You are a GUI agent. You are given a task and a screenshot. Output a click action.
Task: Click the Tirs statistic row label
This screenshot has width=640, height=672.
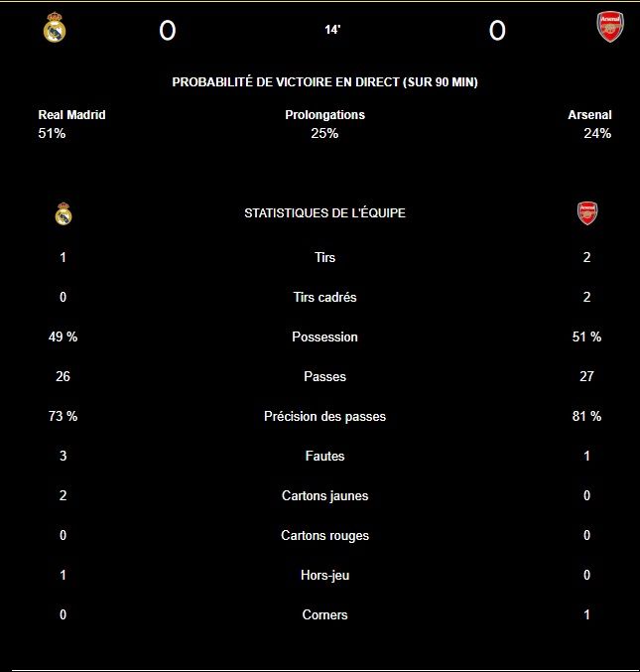(324, 257)
